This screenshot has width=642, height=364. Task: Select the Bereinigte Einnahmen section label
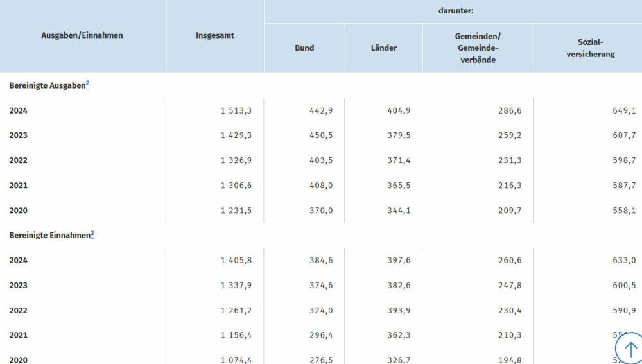click(x=49, y=236)
